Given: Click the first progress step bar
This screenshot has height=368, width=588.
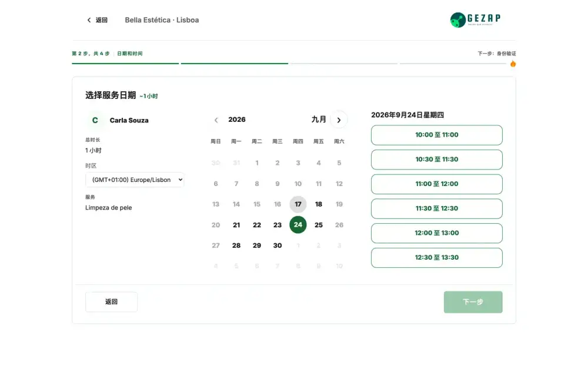Looking at the screenshot, I should (x=125, y=64).
